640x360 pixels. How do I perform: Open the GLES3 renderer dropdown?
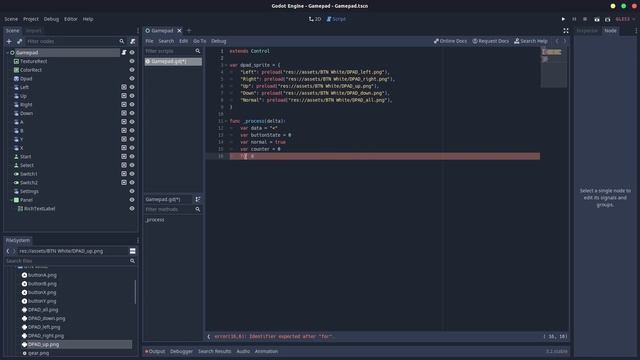click(625, 19)
